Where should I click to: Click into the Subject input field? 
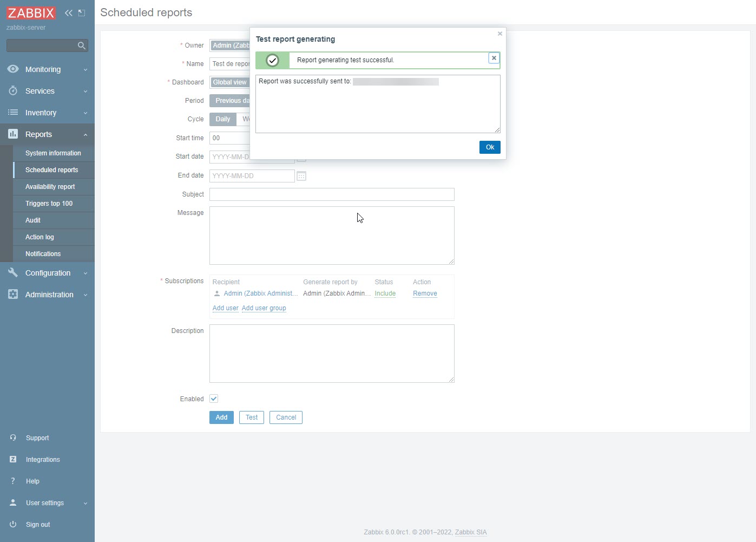pos(332,194)
